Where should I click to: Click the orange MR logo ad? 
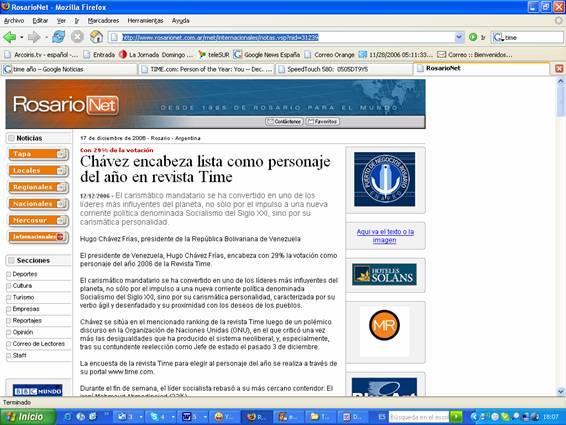coord(384,325)
